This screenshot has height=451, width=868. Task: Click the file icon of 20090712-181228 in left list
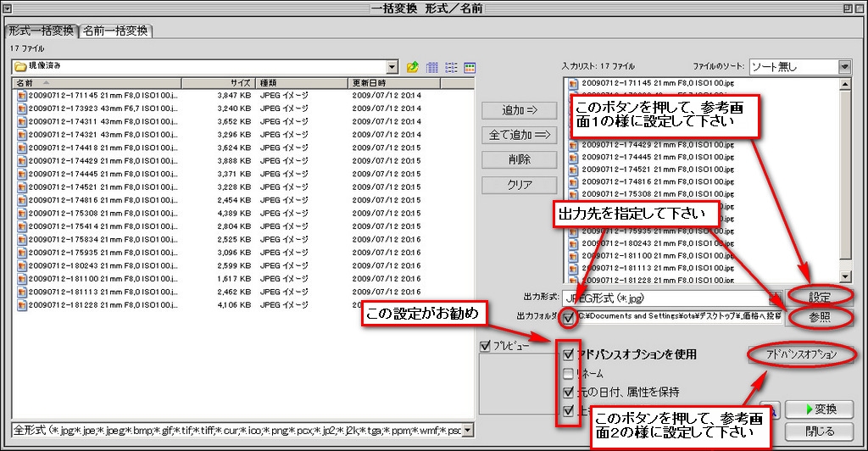click(x=21, y=305)
